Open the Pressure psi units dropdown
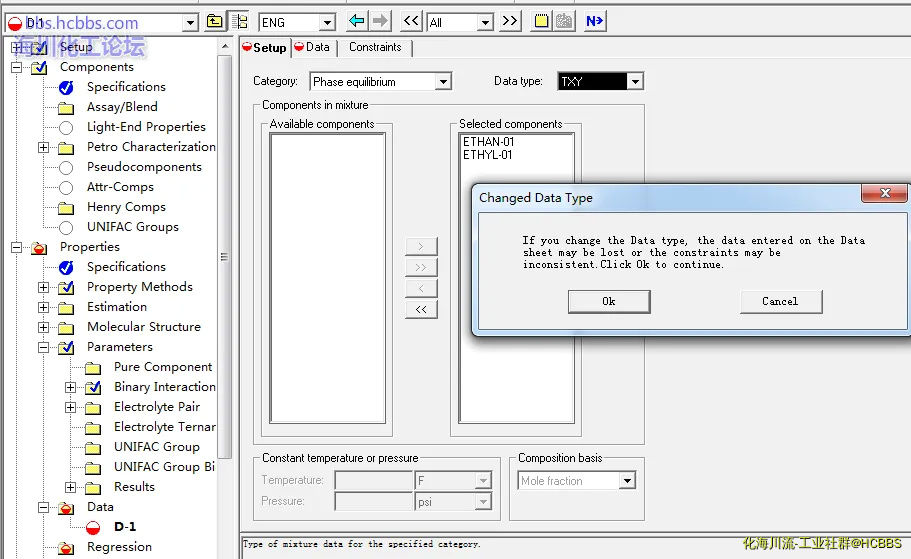The height and width of the screenshot is (559, 911). [483, 502]
